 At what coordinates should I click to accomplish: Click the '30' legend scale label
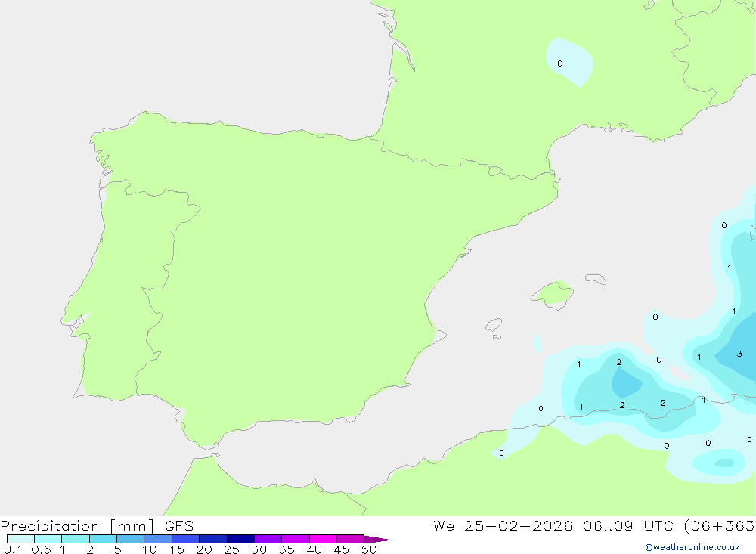coord(259,549)
